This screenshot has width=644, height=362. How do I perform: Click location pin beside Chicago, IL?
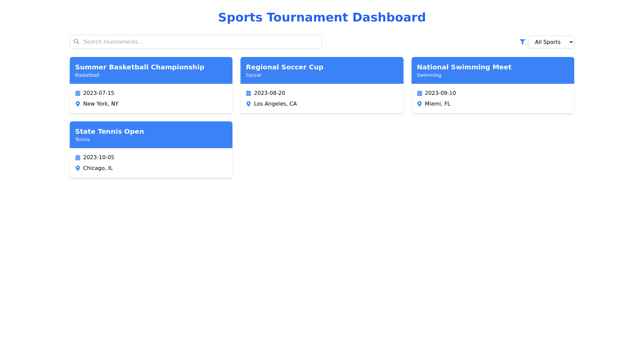click(x=78, y=168)
